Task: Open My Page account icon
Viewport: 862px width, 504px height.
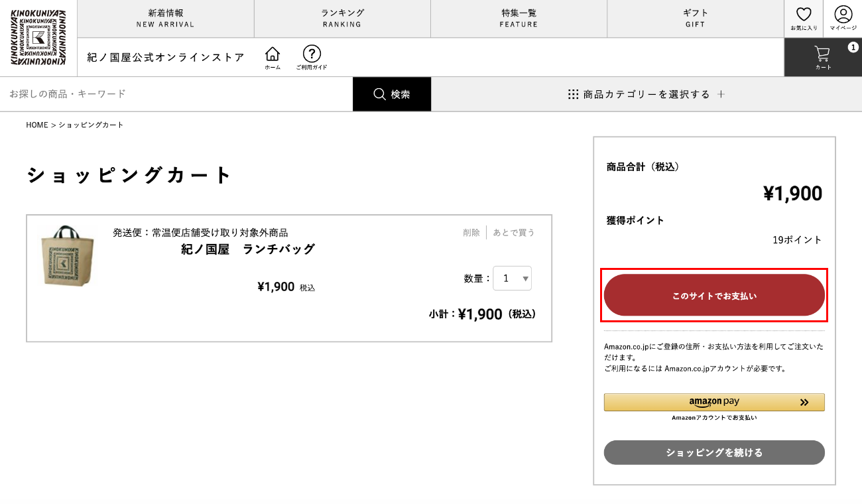Action: (x=843, y=18)
